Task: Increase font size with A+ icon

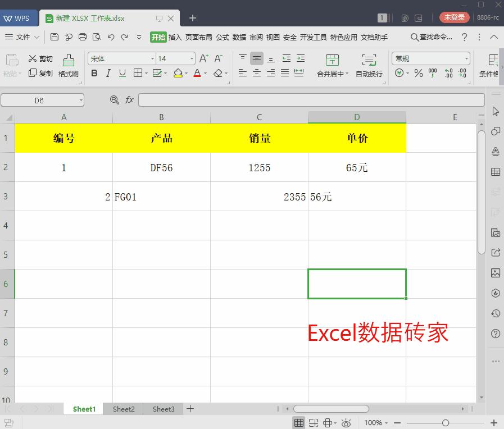Action: (x=204, y=58)
